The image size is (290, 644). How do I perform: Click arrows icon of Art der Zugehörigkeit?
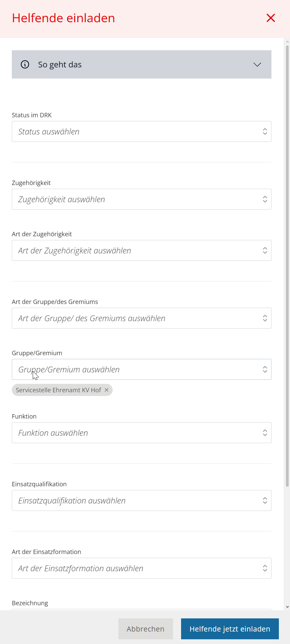pos(265,250)
